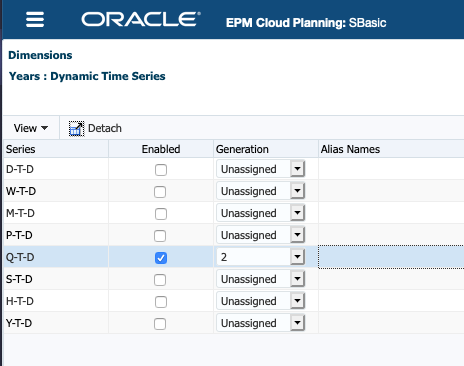
Task: Select the M-T-D series row label
Action: click(x=20, y=213)
